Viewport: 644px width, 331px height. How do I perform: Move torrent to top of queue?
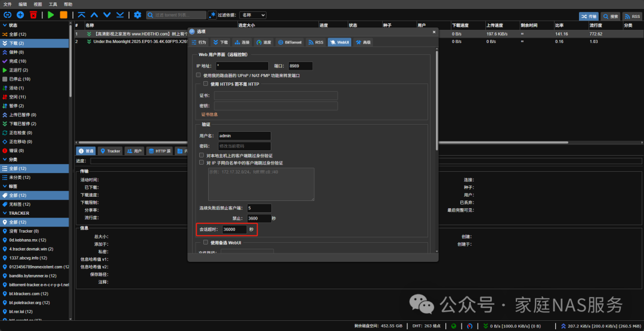[x=82, y=15]
